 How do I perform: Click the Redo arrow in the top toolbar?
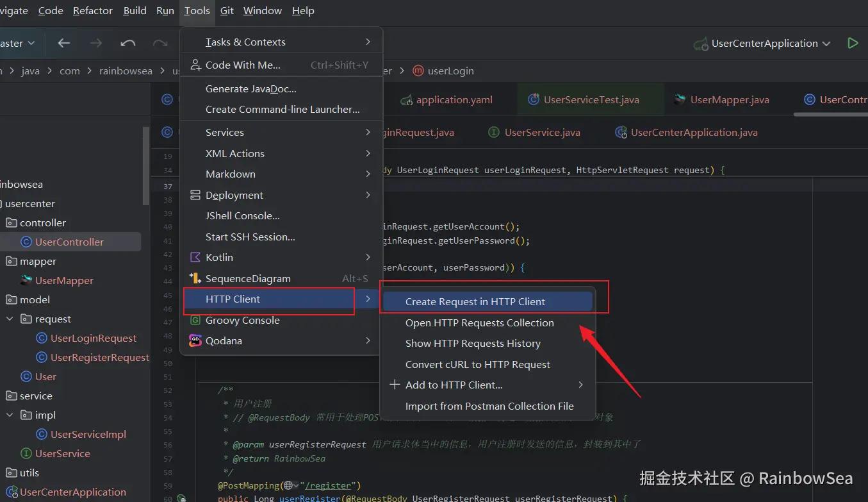coord(160,43)
